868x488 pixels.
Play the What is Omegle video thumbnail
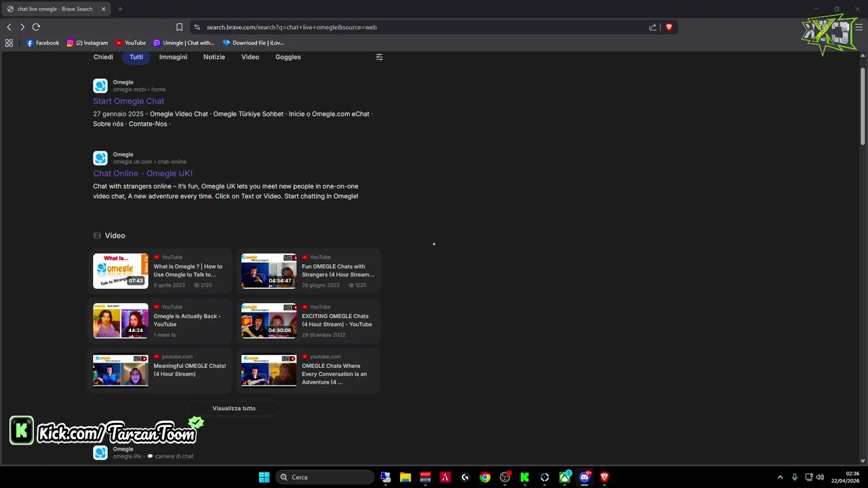tap(121, 271)
